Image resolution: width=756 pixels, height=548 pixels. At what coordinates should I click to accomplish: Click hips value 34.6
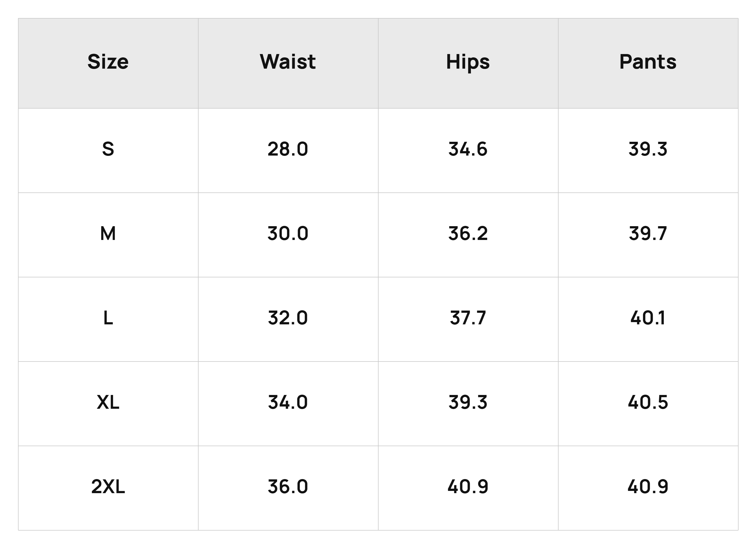coord(468,149)
